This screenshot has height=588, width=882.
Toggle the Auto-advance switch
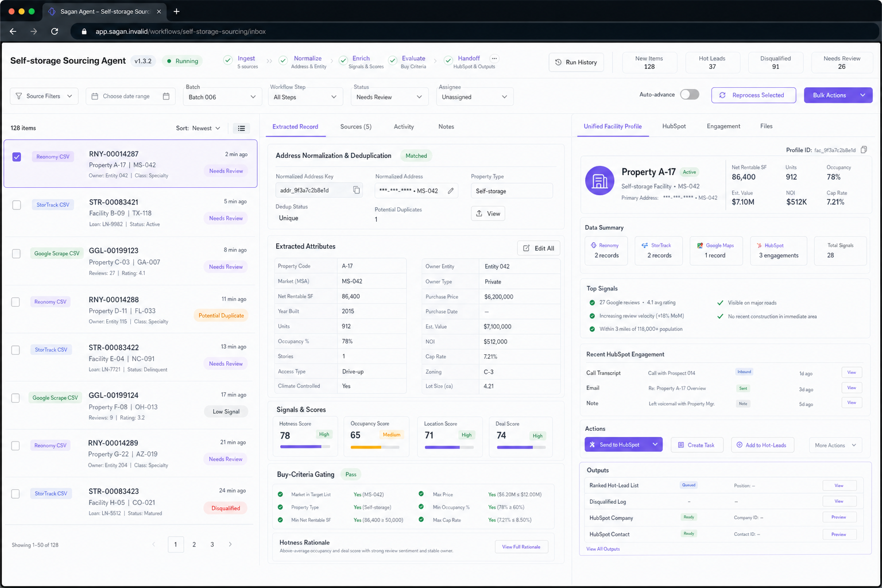pos(690,94)
